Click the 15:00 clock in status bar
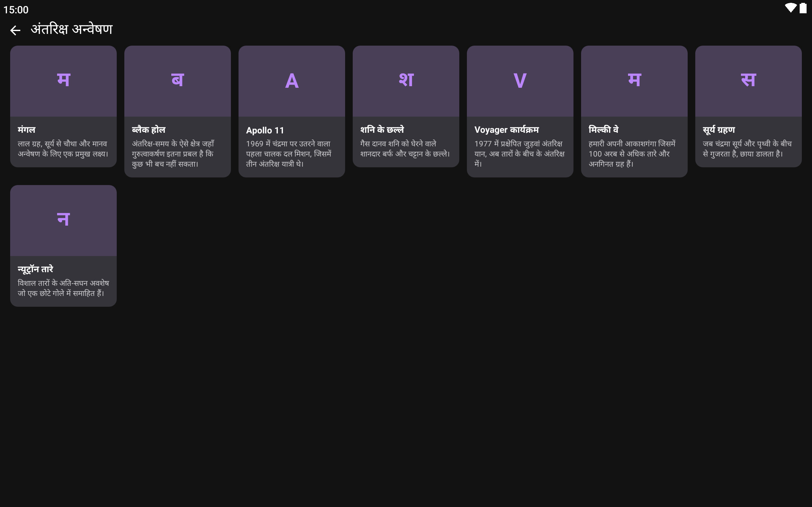Viewport: 812px width, 507px height. coord(16,10)
